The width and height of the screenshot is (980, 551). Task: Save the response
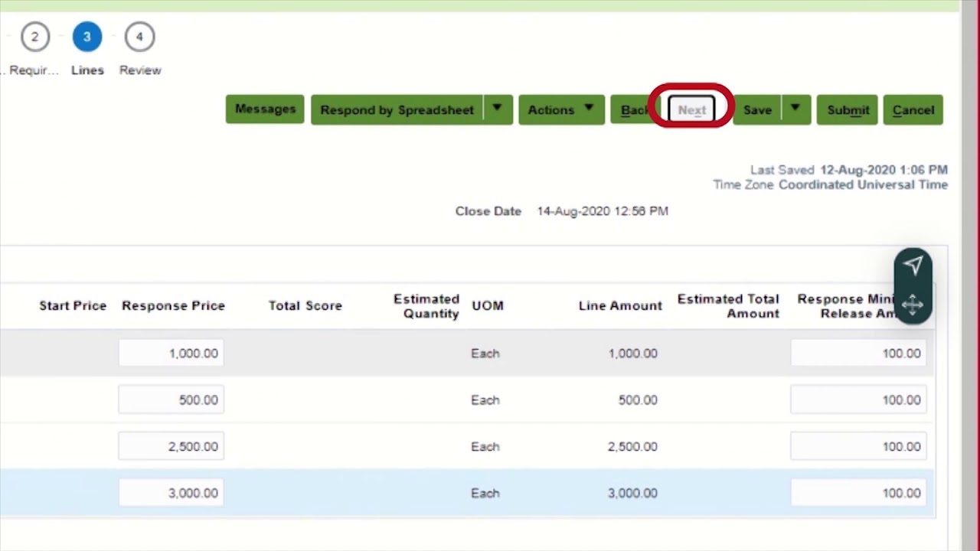point(757,109)
